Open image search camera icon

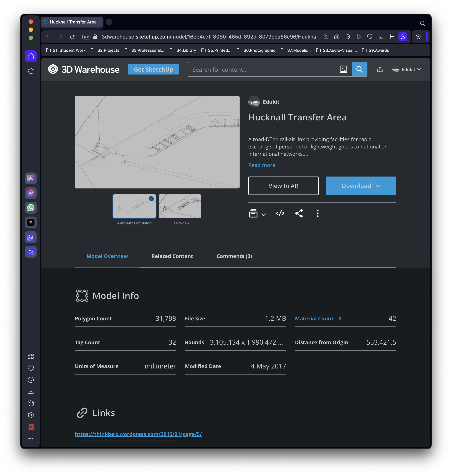click(x=343, y=69)
